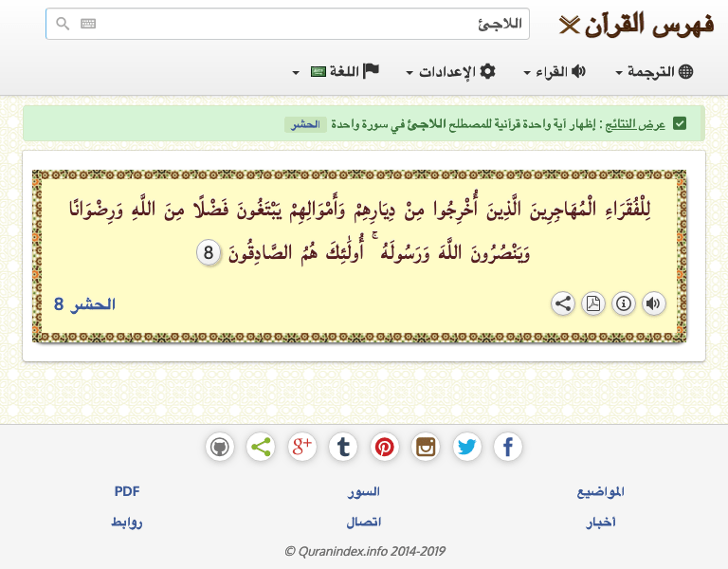
Task: Open the السور footer link
Action: 364,491
